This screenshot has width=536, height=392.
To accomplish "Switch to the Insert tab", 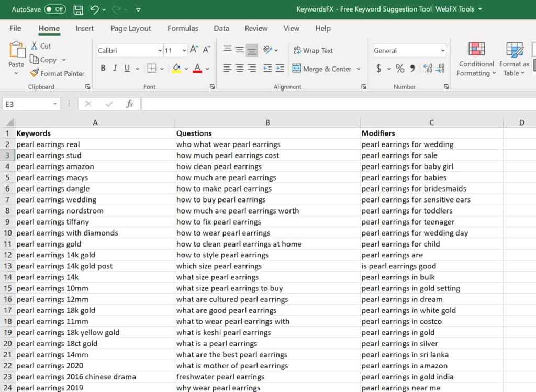I will coord(84,28).
